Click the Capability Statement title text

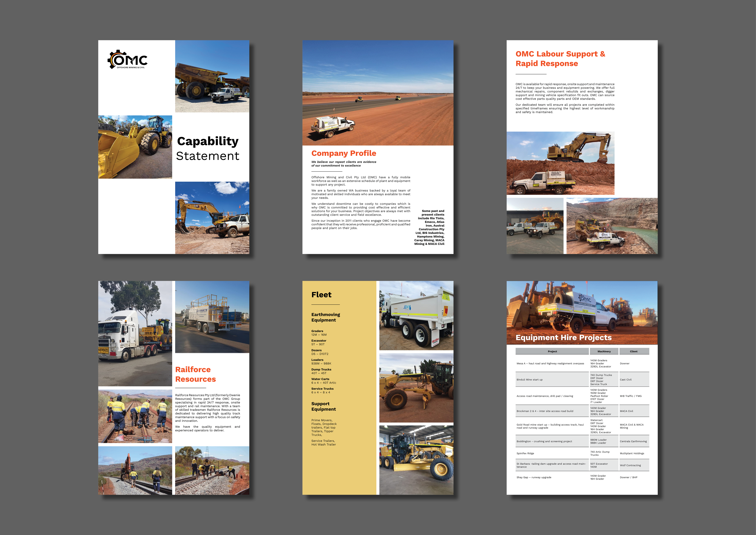coord(207,148)
